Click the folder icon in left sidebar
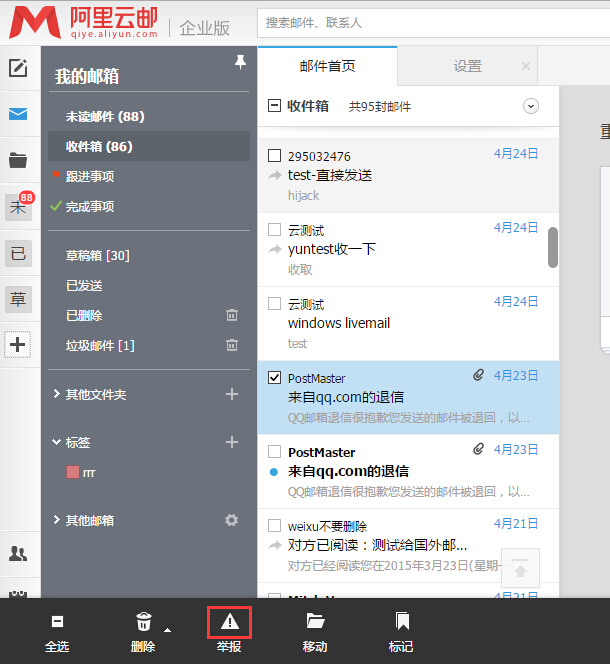 tap(18, 160)
